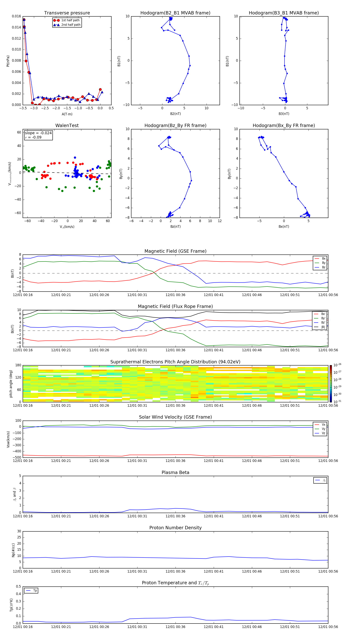Click the 'Vremaining(km/s)' y-axis label

coord(10,173)
